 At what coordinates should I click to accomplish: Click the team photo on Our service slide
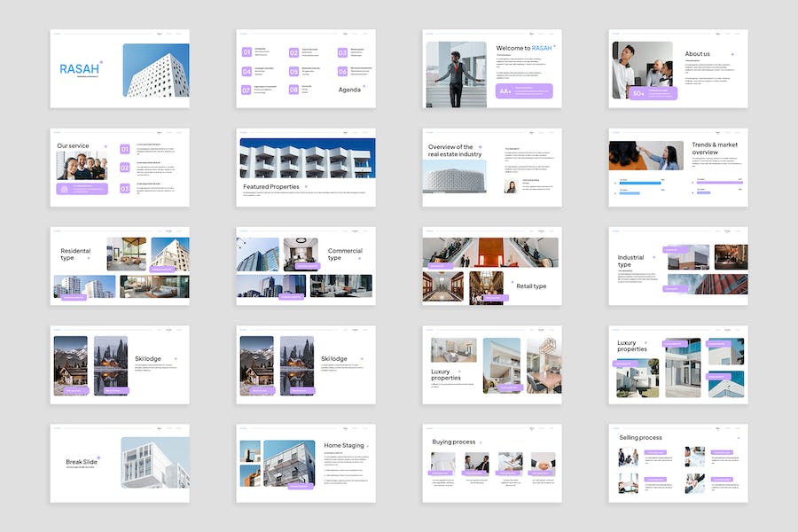click(x=82, y=166)
